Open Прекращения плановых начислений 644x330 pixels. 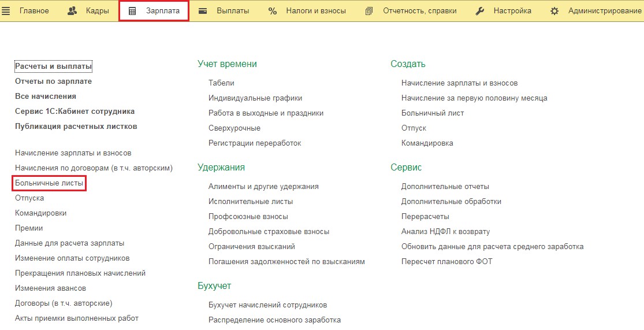(x=80, y=273)
